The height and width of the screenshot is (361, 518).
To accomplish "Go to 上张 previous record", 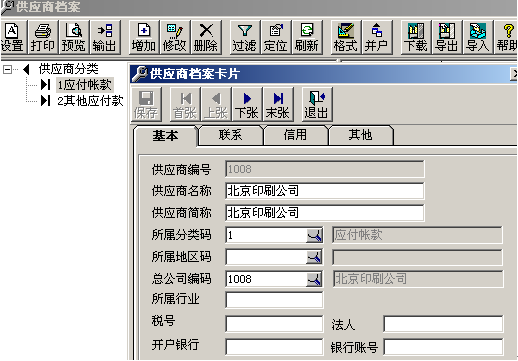I will pyautogui.click(x=216, y=104).
